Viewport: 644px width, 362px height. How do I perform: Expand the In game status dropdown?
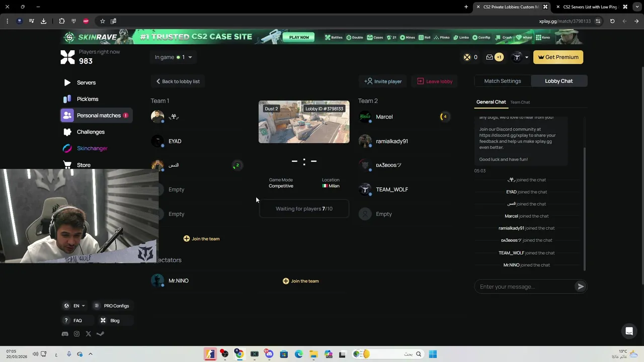173,57
